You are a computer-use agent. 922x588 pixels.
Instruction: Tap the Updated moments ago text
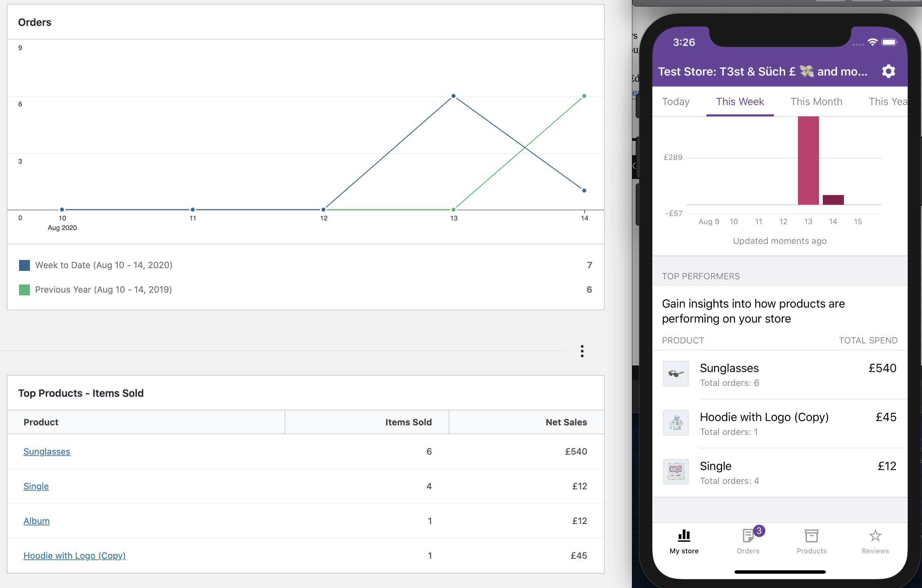(780, 241)
